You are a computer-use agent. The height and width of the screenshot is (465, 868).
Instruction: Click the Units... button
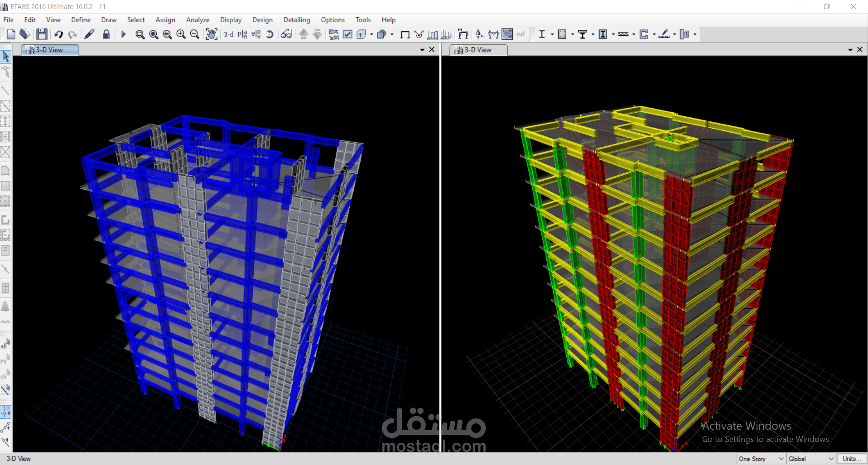[x=852, y=459]
